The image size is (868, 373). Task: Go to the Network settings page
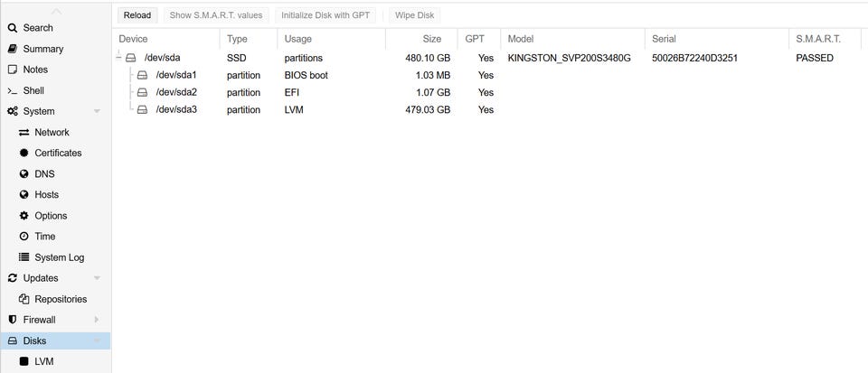pos(55,133)
